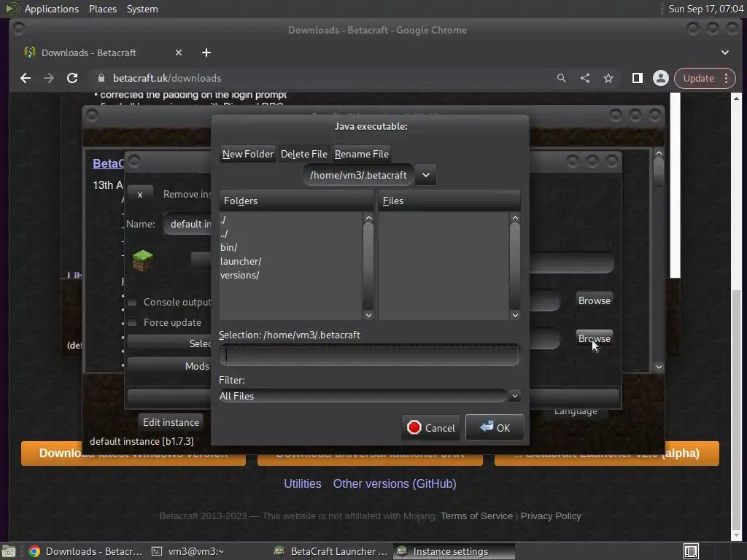This screenshot has width=747, height=560.
Task: Confirm the file chooser with OK
Action: pyautogui.click(x=495, y=427)
